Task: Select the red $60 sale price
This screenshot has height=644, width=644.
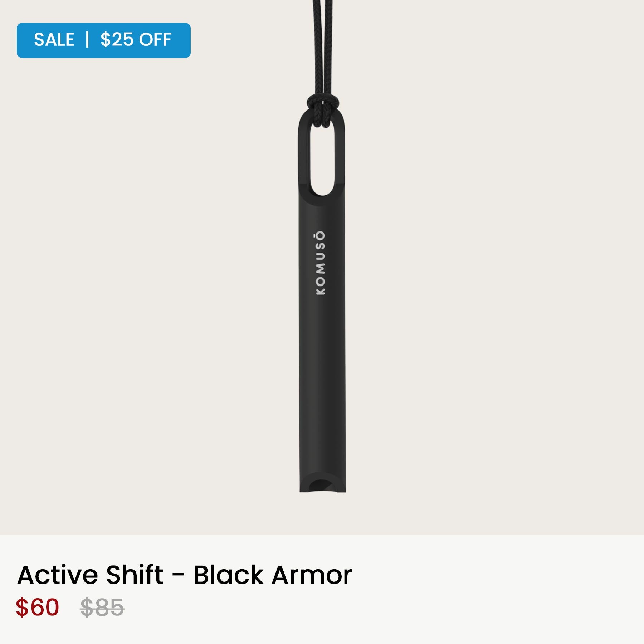Action: coord(37,607)
